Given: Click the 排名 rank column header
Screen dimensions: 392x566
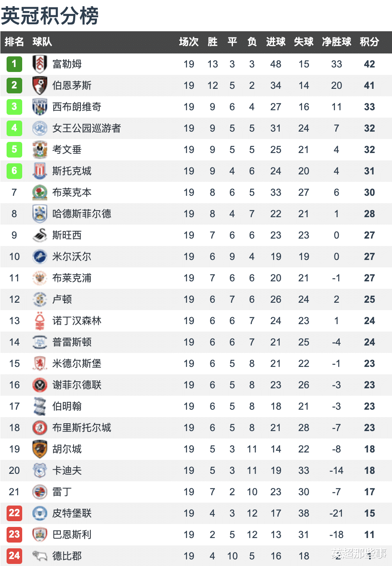Looking at the screenshot, I should pyautogui.click(x=14, y=42).
